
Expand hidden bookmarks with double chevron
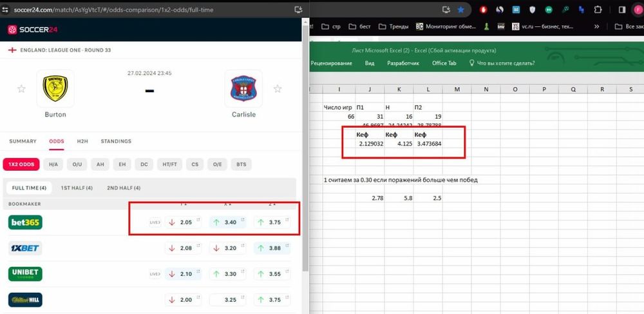(x=597, y=26)
